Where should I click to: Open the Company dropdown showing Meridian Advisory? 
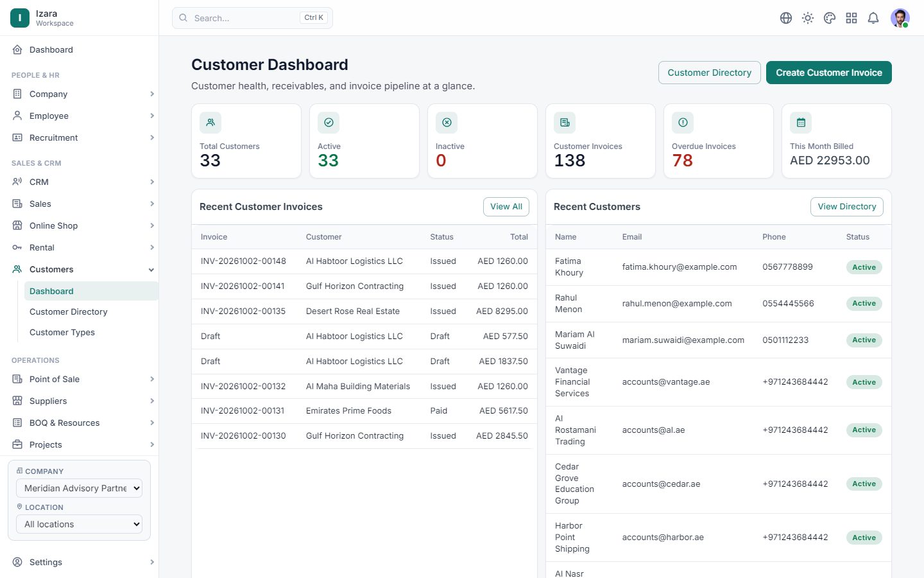pyautogui.click(x=79, y=488)
